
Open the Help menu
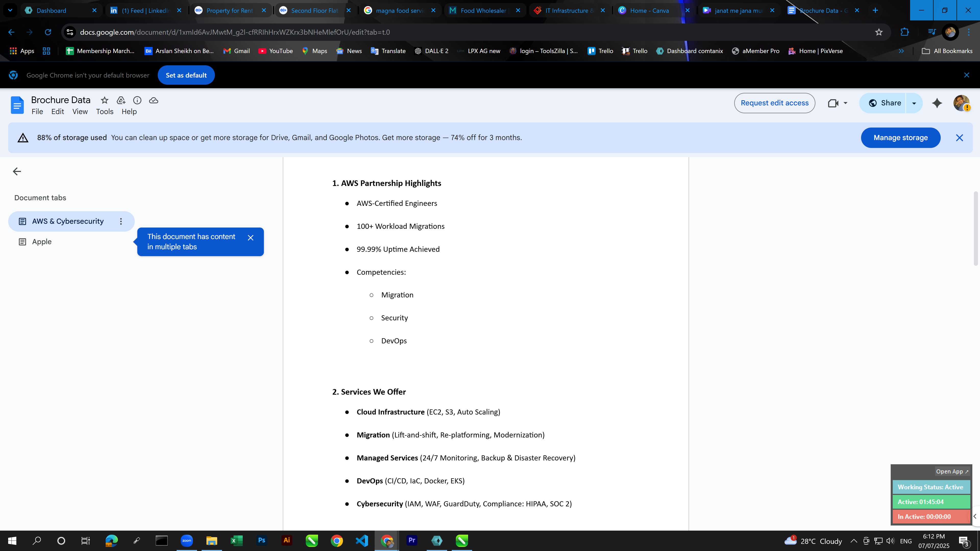(x=129, y=112)
